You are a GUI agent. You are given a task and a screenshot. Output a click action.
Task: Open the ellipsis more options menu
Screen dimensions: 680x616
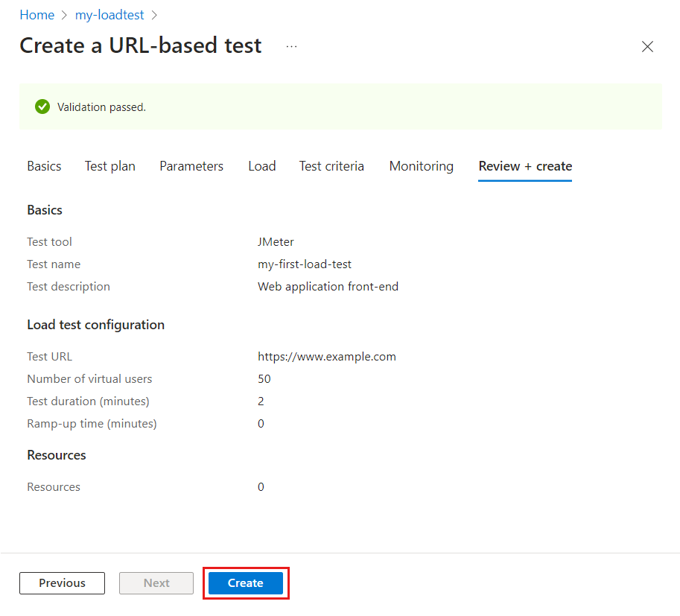tap(291, 46)
